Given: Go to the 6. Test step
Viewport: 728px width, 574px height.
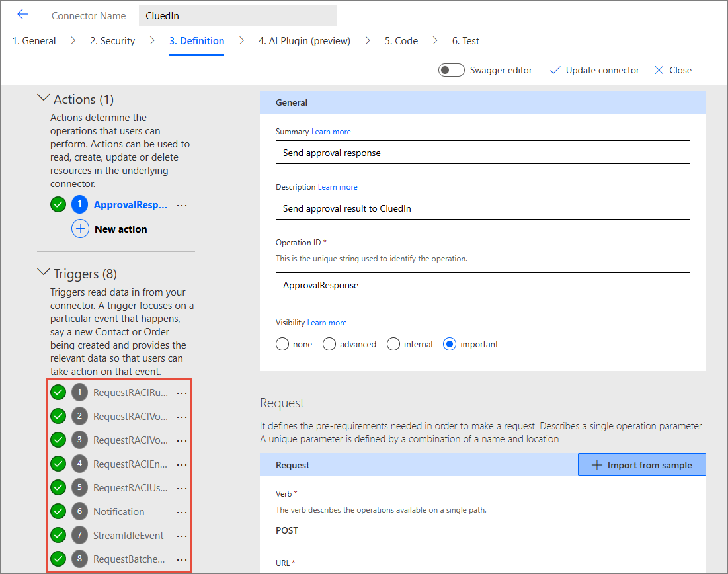Looking at the screenshot, I should tap(465, 41).
